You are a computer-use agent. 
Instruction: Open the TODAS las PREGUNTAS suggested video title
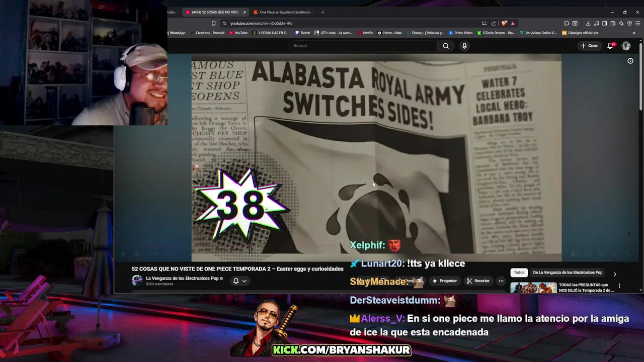(x=586, y=288)
